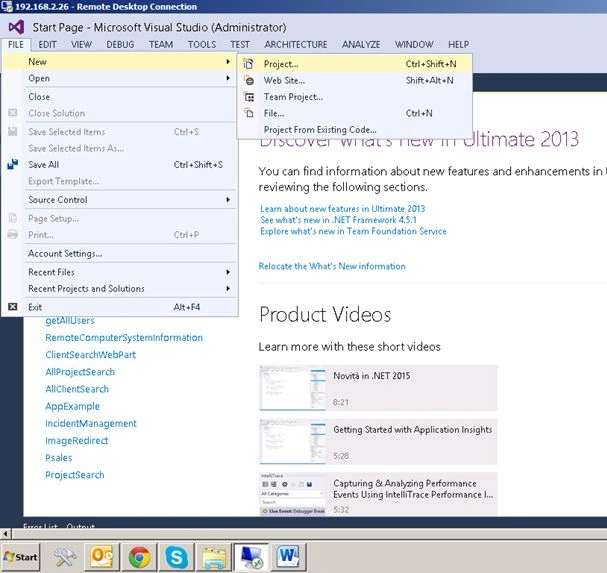
Task: Open Word from the taskbar
Action: (288, 557)
